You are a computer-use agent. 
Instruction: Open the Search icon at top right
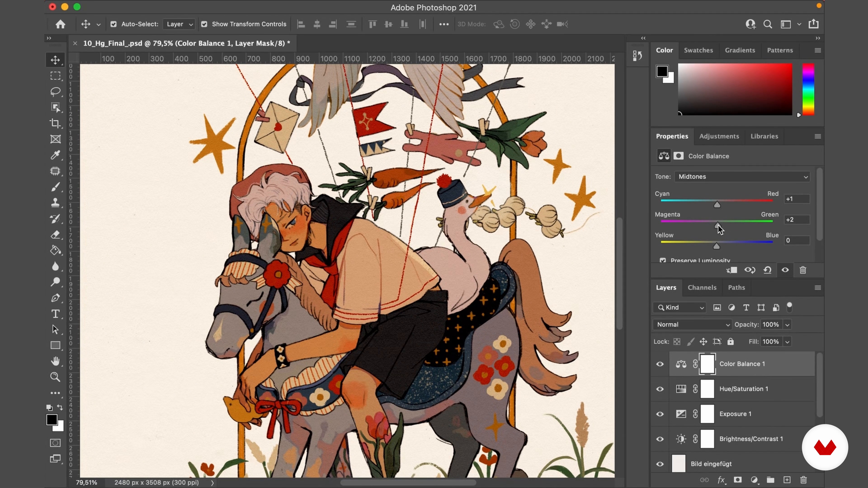tap(768, 24)
